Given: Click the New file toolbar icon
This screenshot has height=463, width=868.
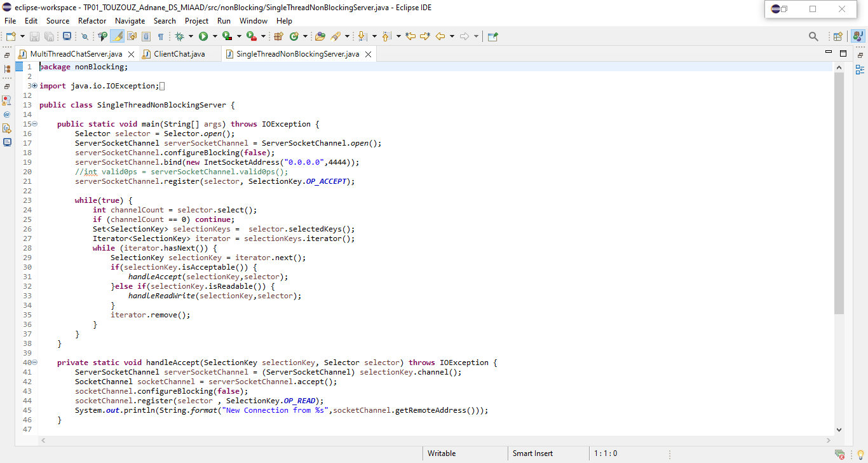Looking at the screenshot, I should pyautogui.click(x=11, y=36).
